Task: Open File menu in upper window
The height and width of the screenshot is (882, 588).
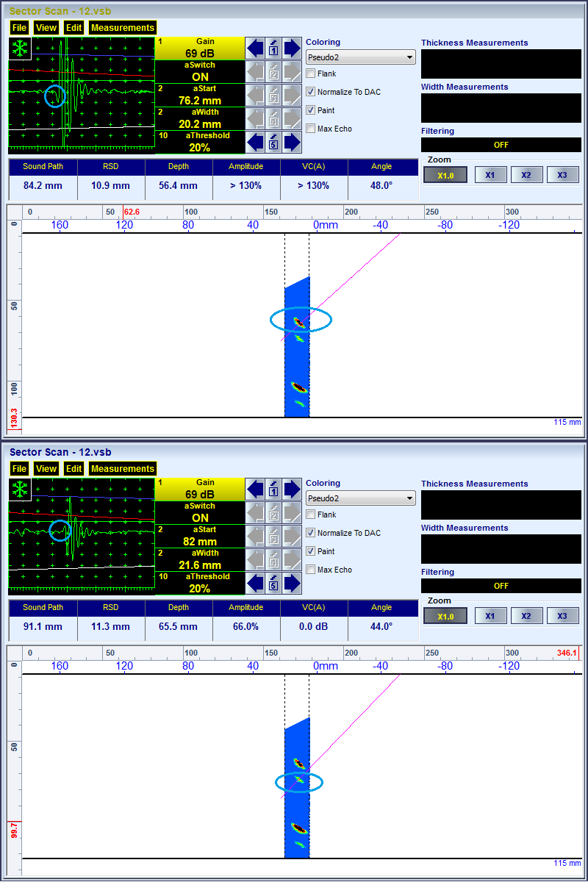Action: click(x=19, y=28)
